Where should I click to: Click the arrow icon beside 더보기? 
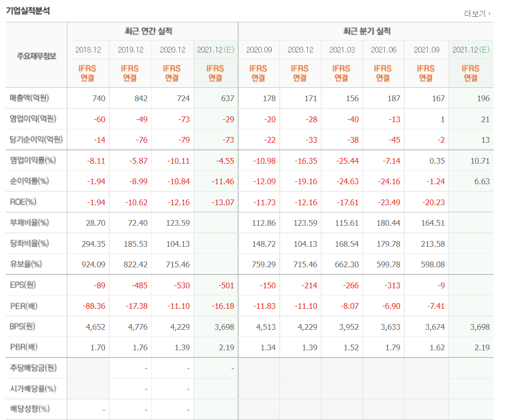[x=490, y=13]
